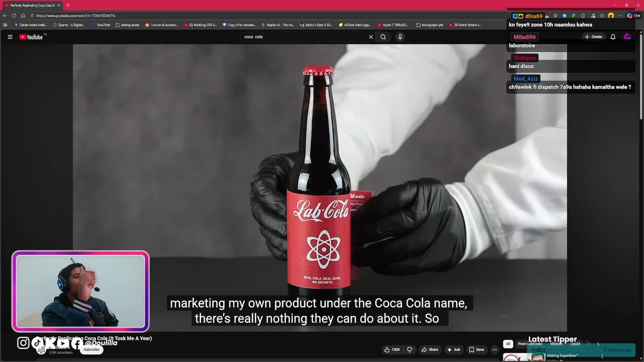The height and width of the screenshot is (362, 644).
Task: Select the browser address bar URL
Action: pyautogui.click(x=75, y=16)
